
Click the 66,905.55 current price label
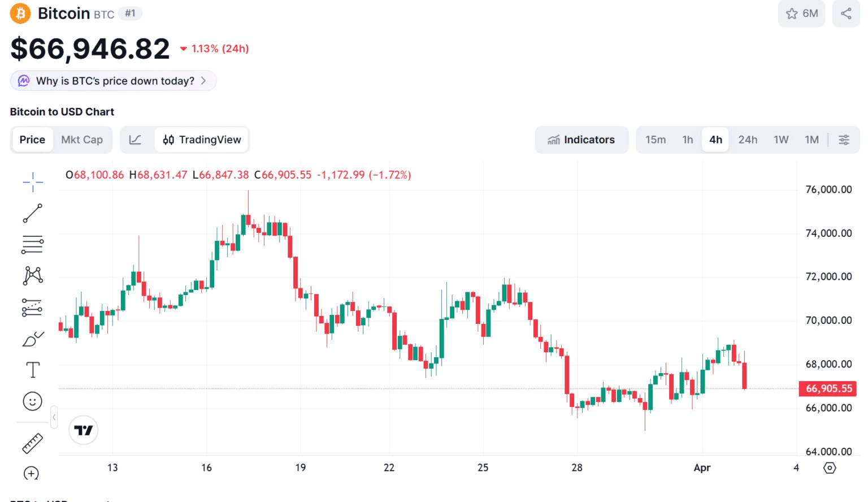[828, 388]
